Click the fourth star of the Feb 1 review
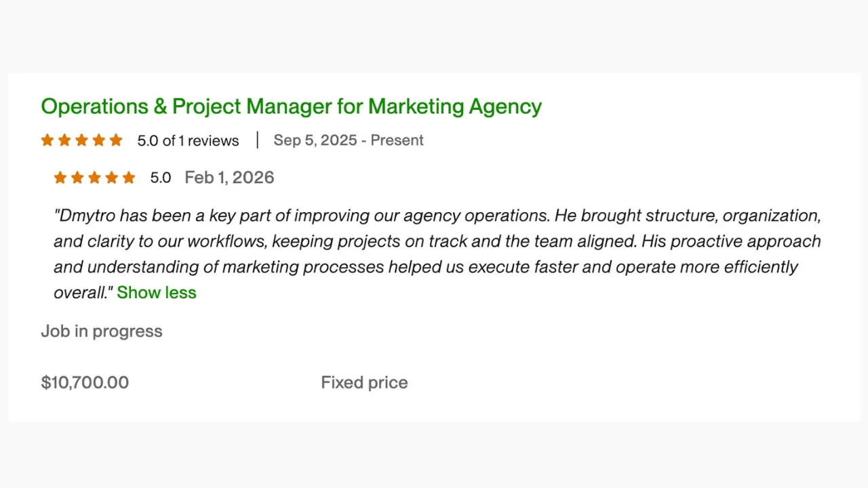The width and height of the screenshot is (868, 488). (112, 177)
